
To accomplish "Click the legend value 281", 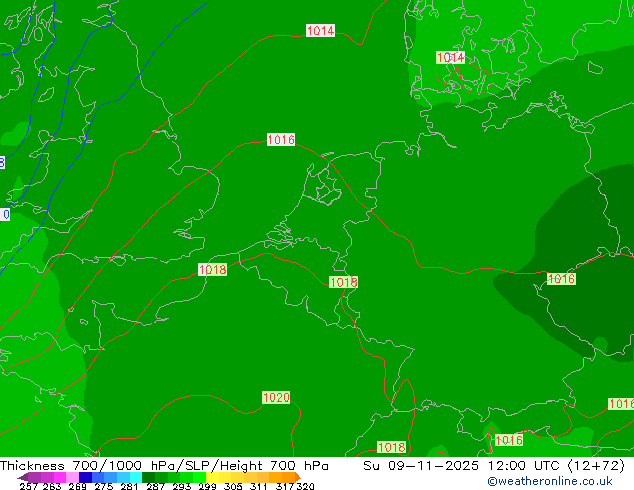I will click(130, 486).
